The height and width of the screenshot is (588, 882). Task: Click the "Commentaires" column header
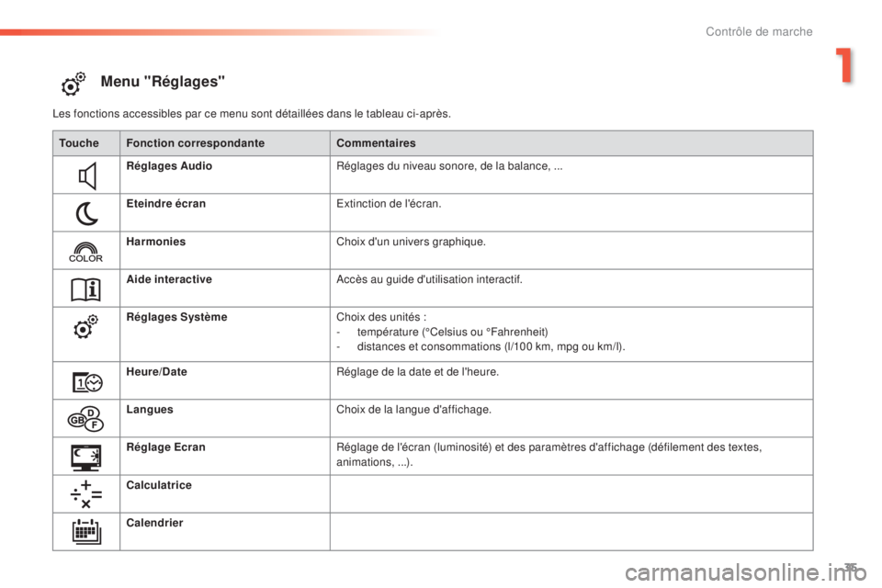[376, 143]
